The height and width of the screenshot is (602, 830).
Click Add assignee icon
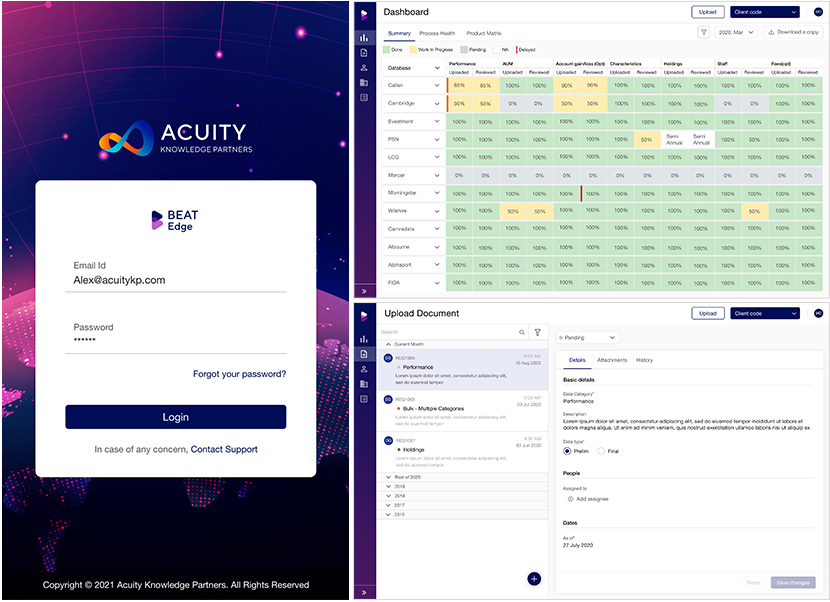pyautogui.click(x=570, y=499)
